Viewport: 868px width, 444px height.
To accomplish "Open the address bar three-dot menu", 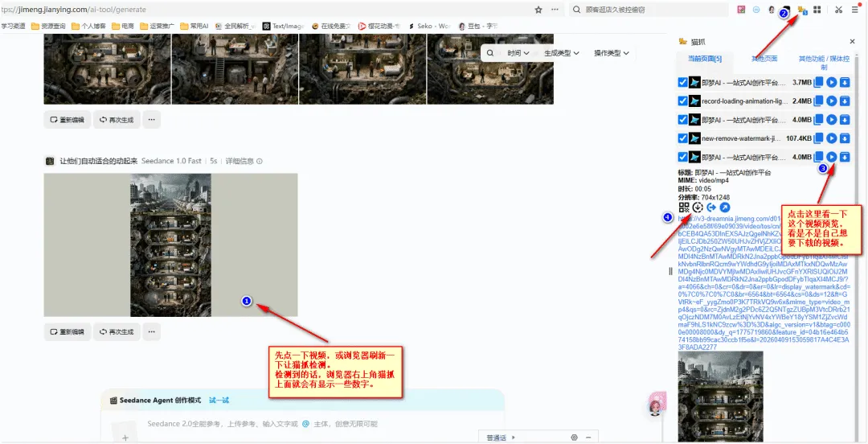I will (x=555, y=10).
